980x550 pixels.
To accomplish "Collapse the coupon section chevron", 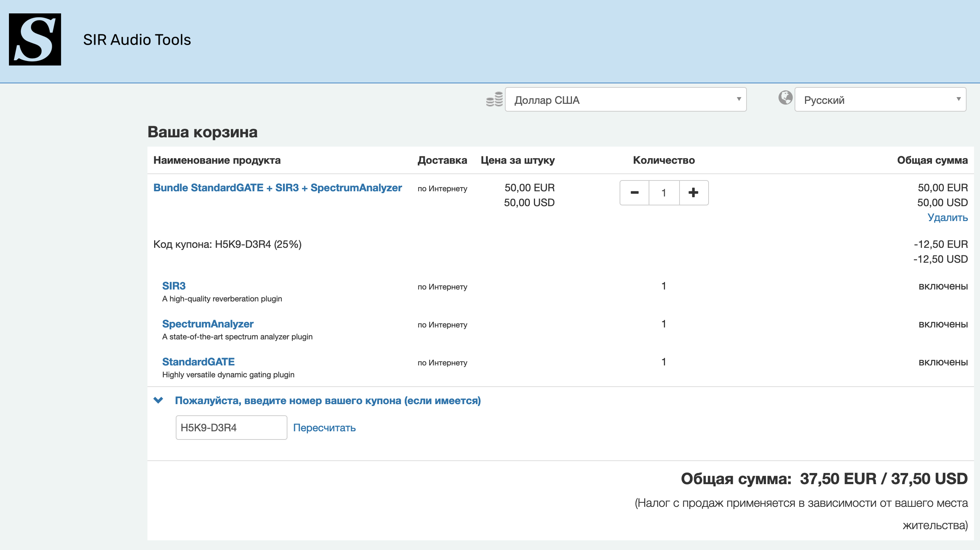I will pos(158,400).
